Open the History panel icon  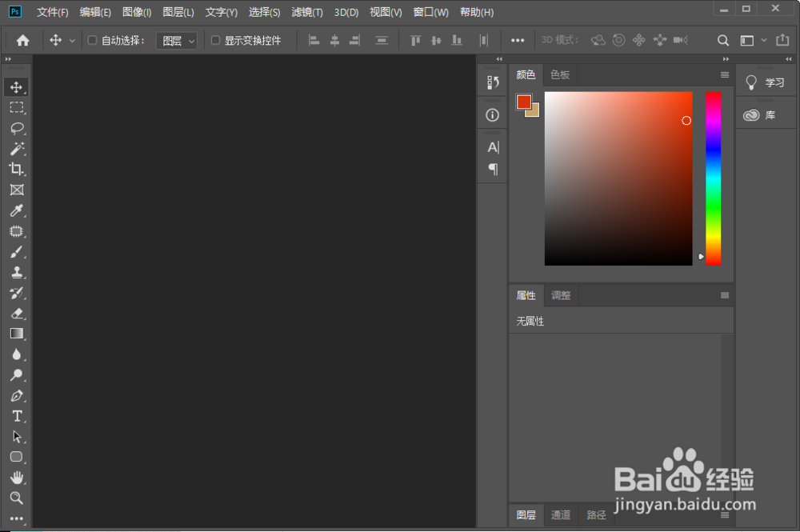point(492,82)
